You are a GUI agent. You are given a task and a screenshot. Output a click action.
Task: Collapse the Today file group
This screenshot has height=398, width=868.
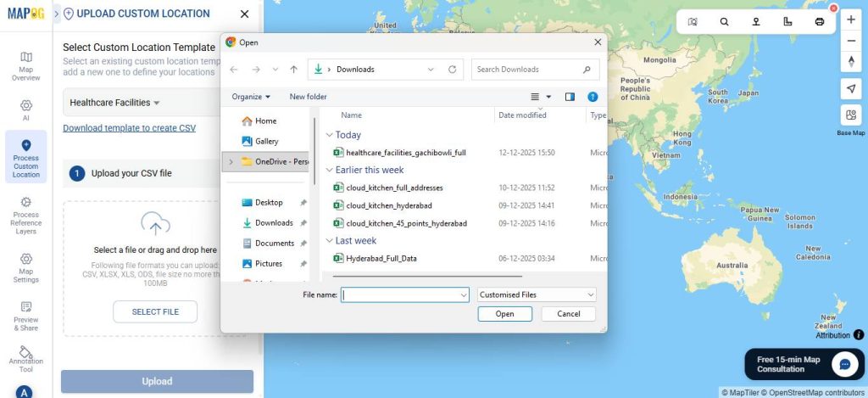tap(329, 135)
